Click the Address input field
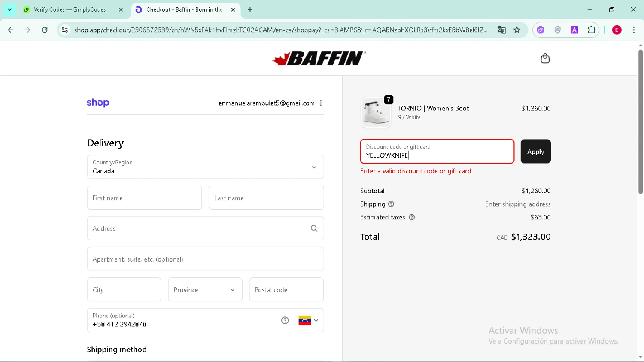The width and height of the screenshot is (644, 362). coord(205,228)
